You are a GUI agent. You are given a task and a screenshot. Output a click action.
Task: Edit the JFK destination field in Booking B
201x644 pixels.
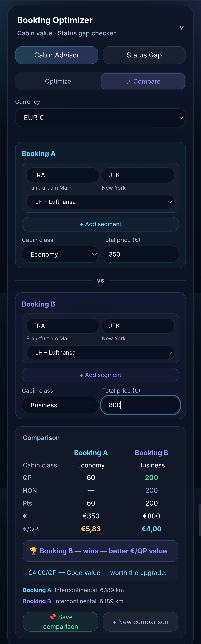click(x=138, y=326)
